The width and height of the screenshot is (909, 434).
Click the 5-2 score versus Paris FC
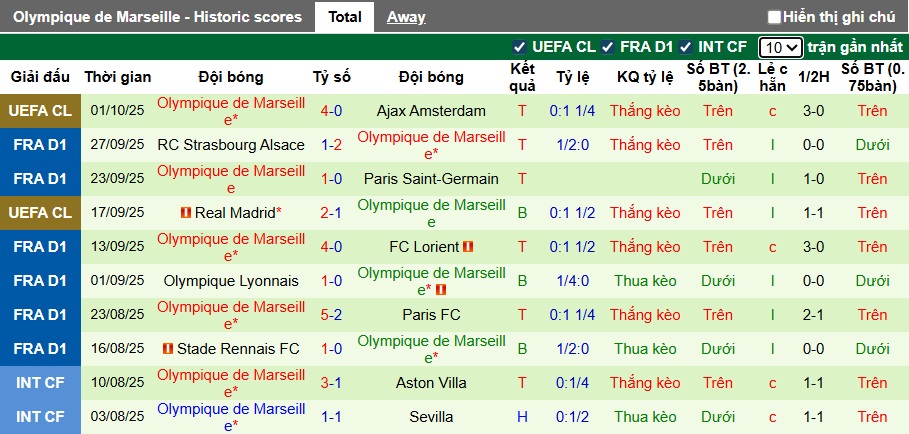331,315
